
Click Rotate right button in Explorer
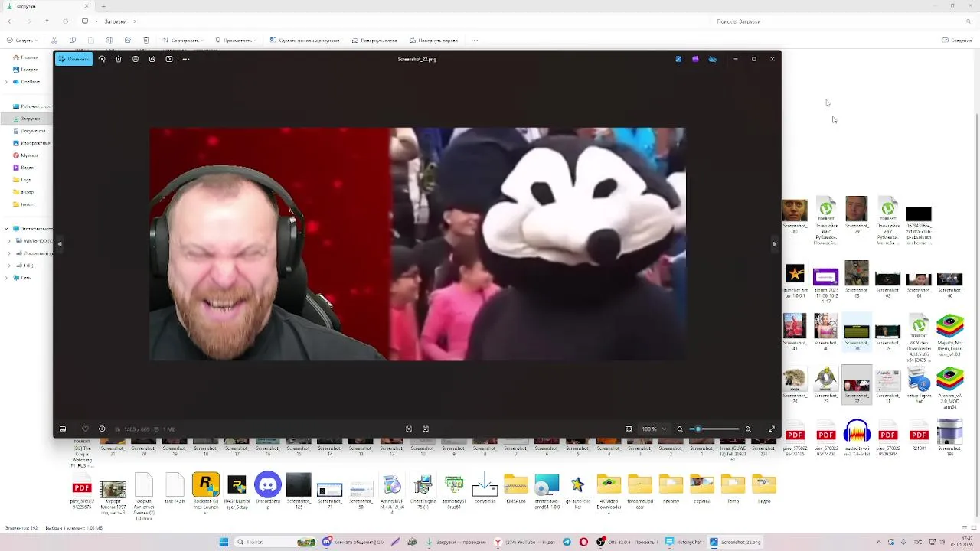(434, 41)
